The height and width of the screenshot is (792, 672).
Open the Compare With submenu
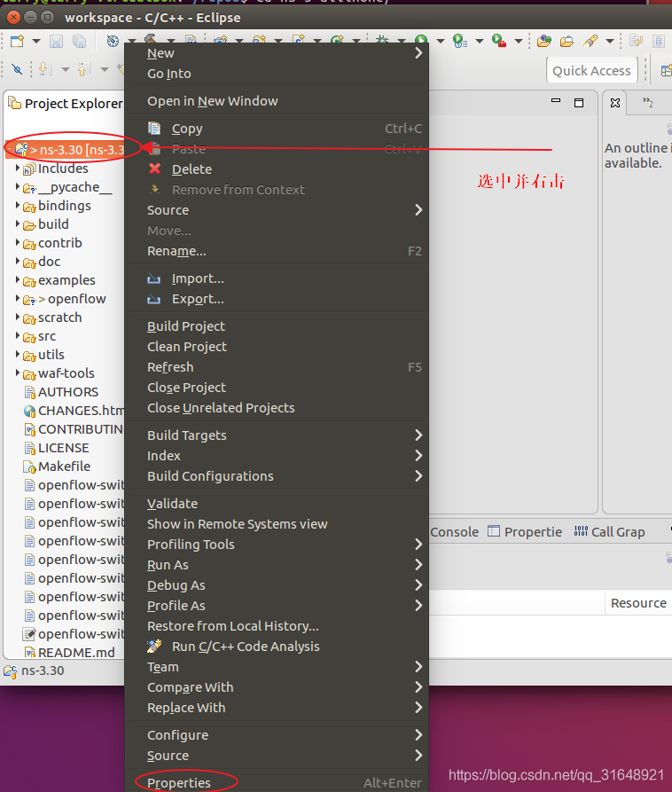[x=277, y=687]
